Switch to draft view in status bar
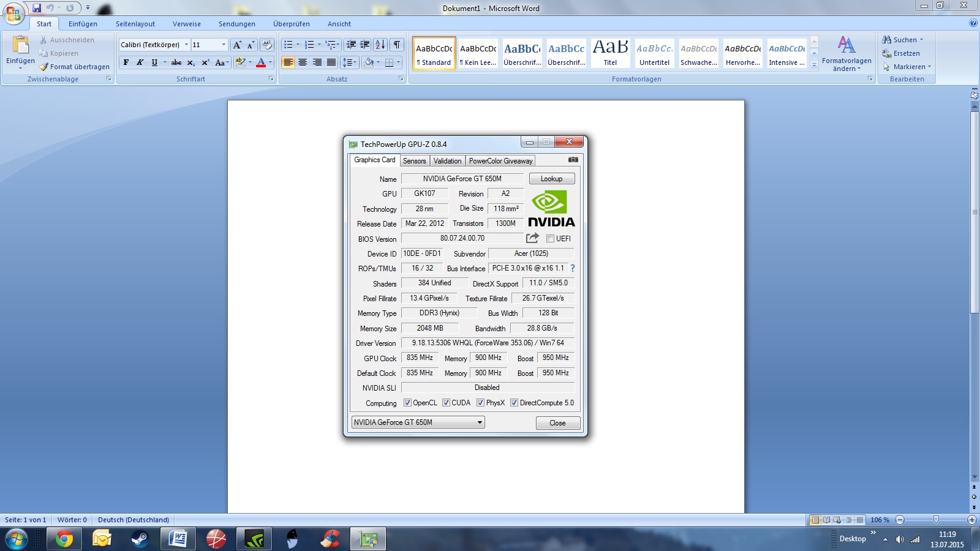The height and width of the screenshot is (551, 980). click(x=860, y=520)
